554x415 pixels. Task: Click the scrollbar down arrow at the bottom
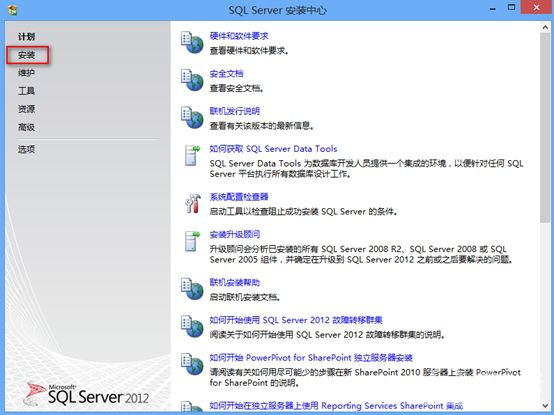point(545,405)
